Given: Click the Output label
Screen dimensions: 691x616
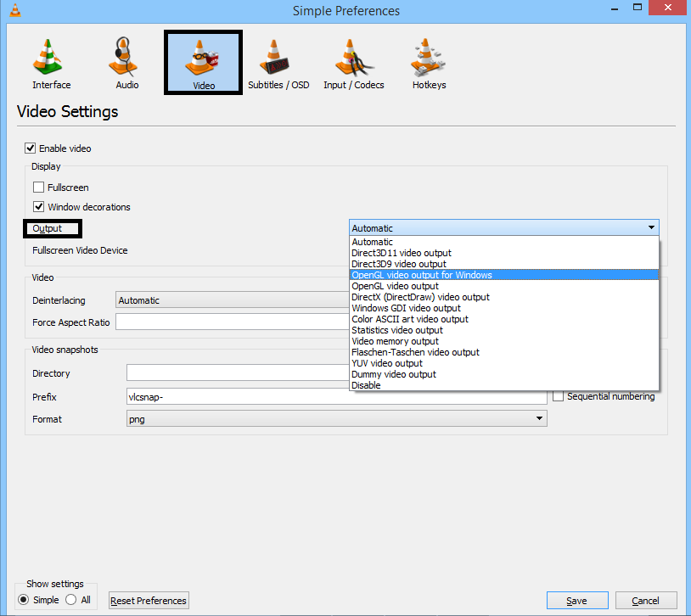Looking at the screenshot, I should (48, 228).
